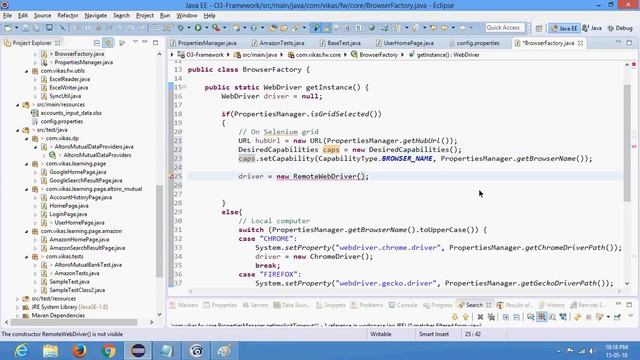Viewport: 640px width, 360px height.
Task: Click the Project Explorer horizontal scrollbar
Action: [73, 322]
